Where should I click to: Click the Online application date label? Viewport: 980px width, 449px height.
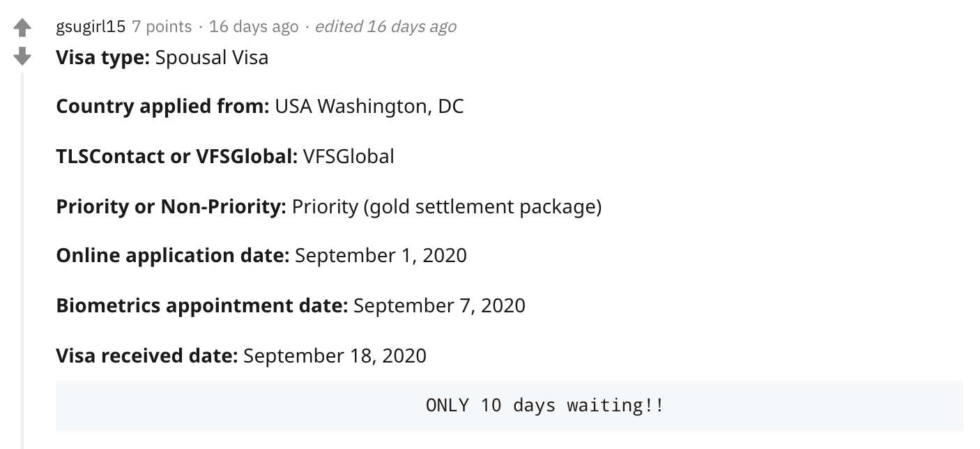point(173,255)
